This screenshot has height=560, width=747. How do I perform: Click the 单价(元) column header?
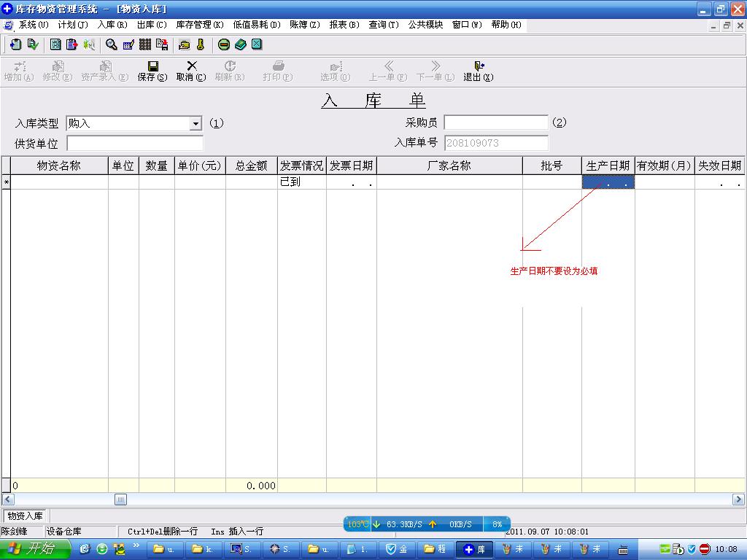[x=200, y=166]
